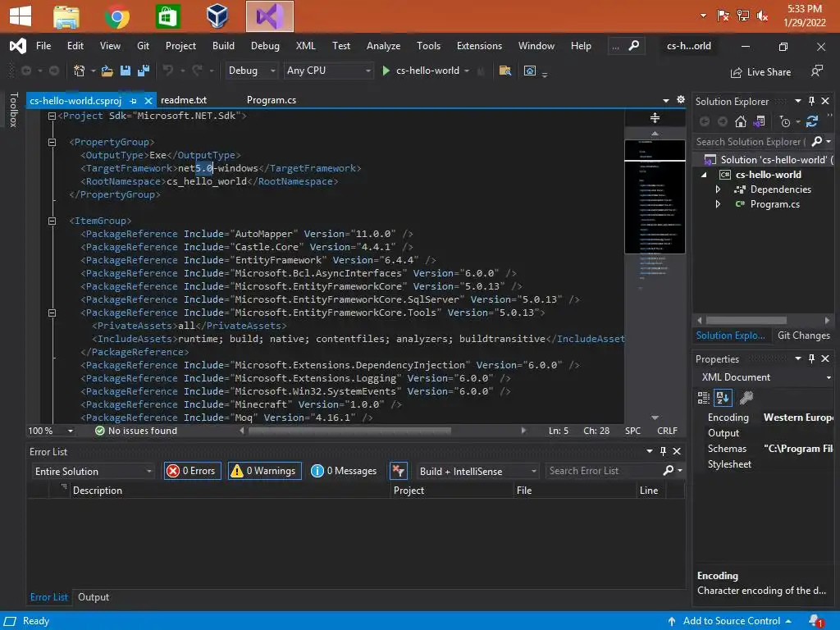This screenshot has height=630, width=840.
Task: Start debugging with the green play icon
Action: pos(386,71)
